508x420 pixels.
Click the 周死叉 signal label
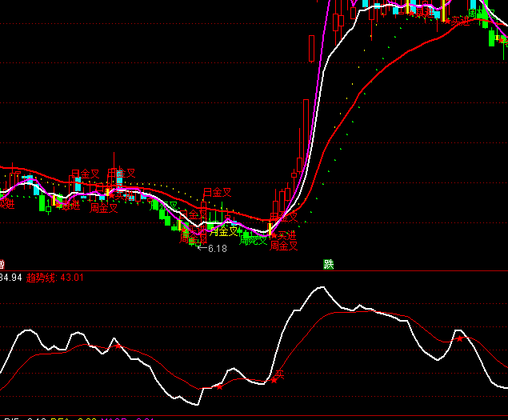coord(253,240)
